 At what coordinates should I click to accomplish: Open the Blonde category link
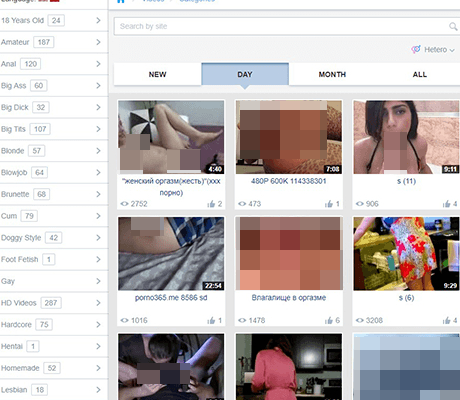click(x=13, y=151)
